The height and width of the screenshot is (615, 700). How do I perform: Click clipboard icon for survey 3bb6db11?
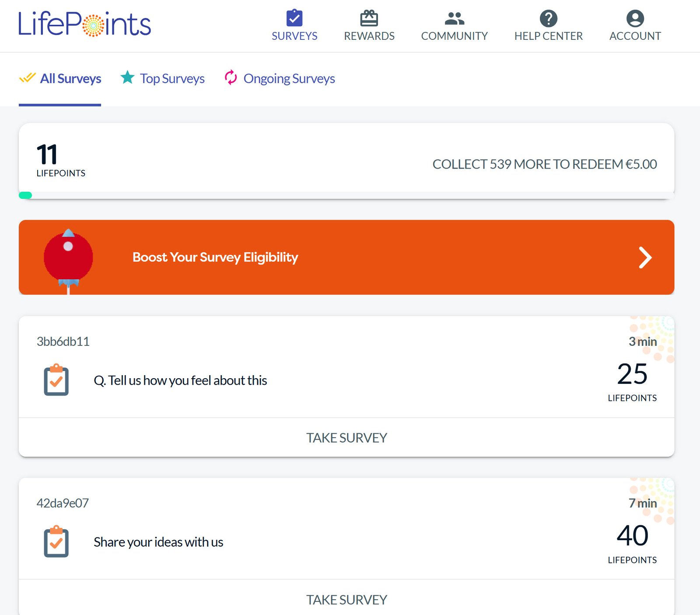click(56, 380)
